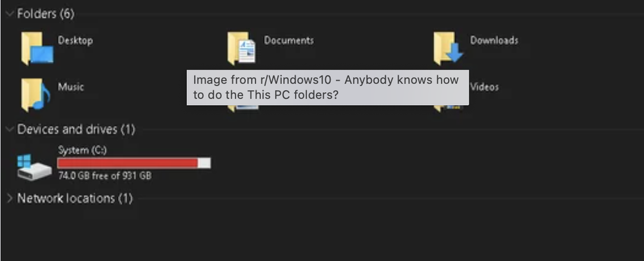Select the Music folder icon
This screenshot has width=644, height=261.
pyautogui.click(x=35, y=95)
